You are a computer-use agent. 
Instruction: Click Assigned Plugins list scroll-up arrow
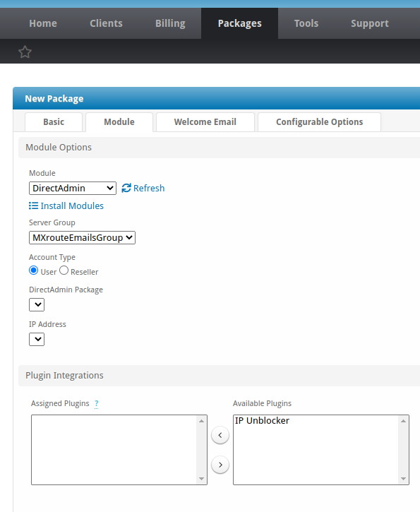coord(201,421)
